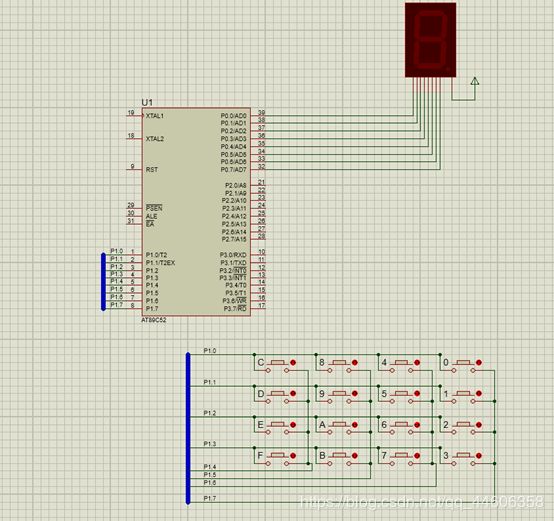The image size is (554, 521).
Task: Select the seven-segment LED display component
Action: click(430, 40)
